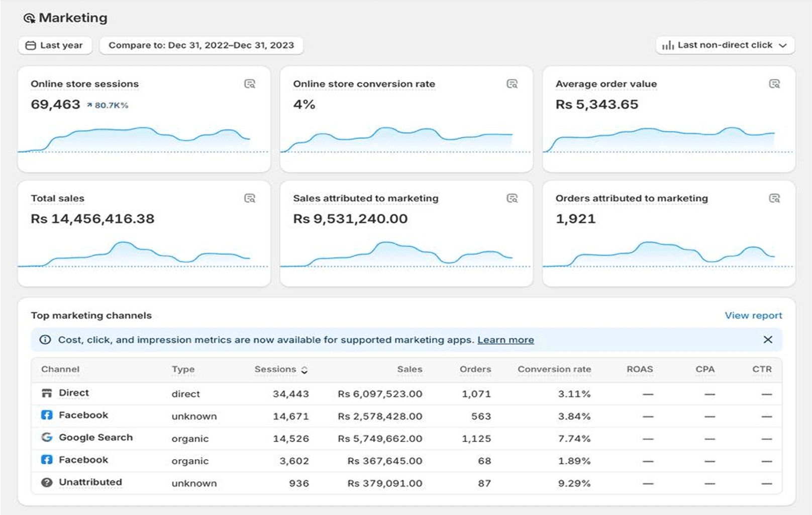Select the Direct channel row
The image size is (812, 515).
pos(74,393)
